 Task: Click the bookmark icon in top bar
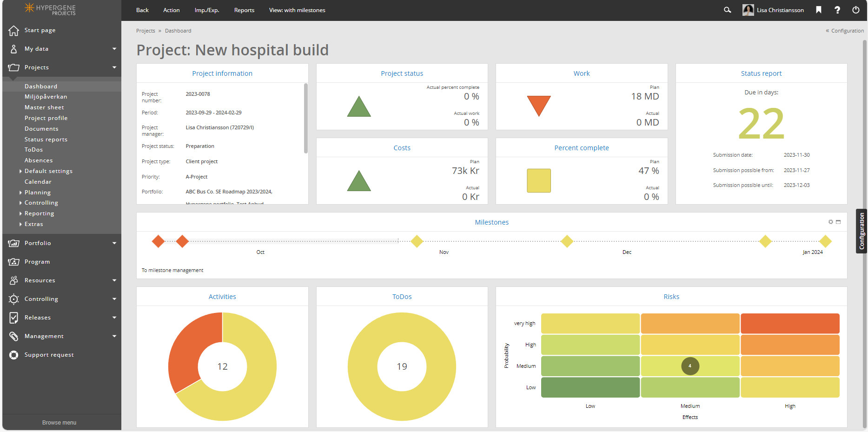click(x=819, y=10)
